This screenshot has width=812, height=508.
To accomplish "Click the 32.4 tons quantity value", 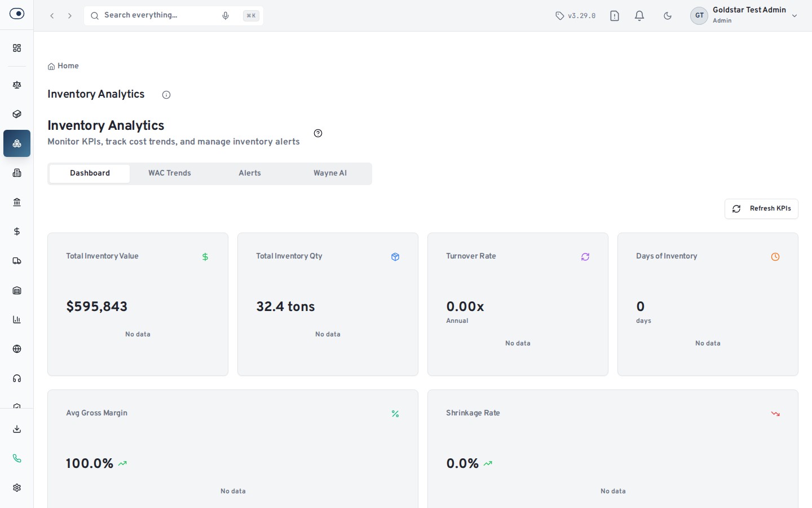I will [x=285, y=306].
